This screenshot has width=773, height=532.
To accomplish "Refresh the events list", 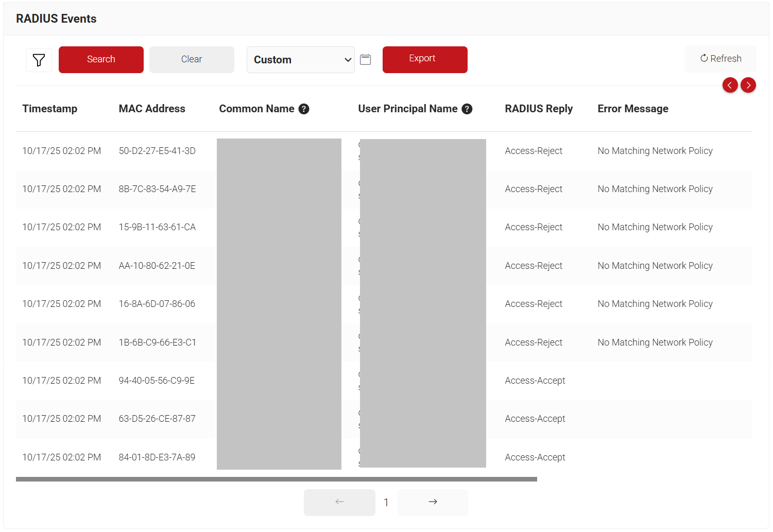I will [720, 59].
